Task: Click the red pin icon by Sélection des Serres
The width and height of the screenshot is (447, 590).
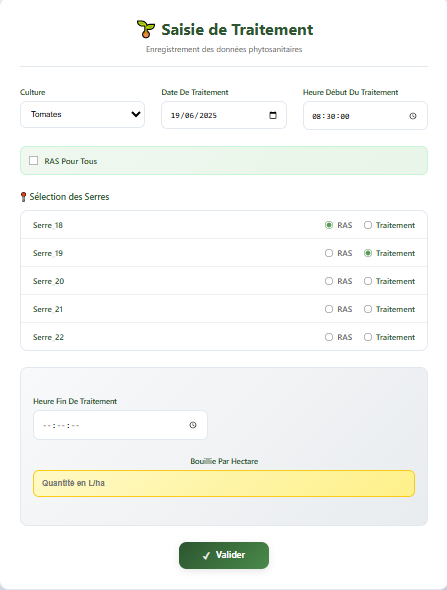Action: click(23, 196)
